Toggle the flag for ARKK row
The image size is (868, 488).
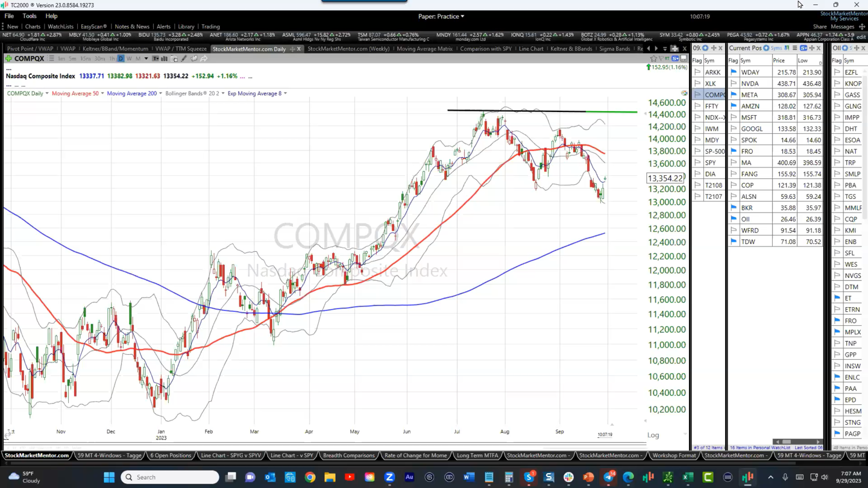tap(697, 72)
